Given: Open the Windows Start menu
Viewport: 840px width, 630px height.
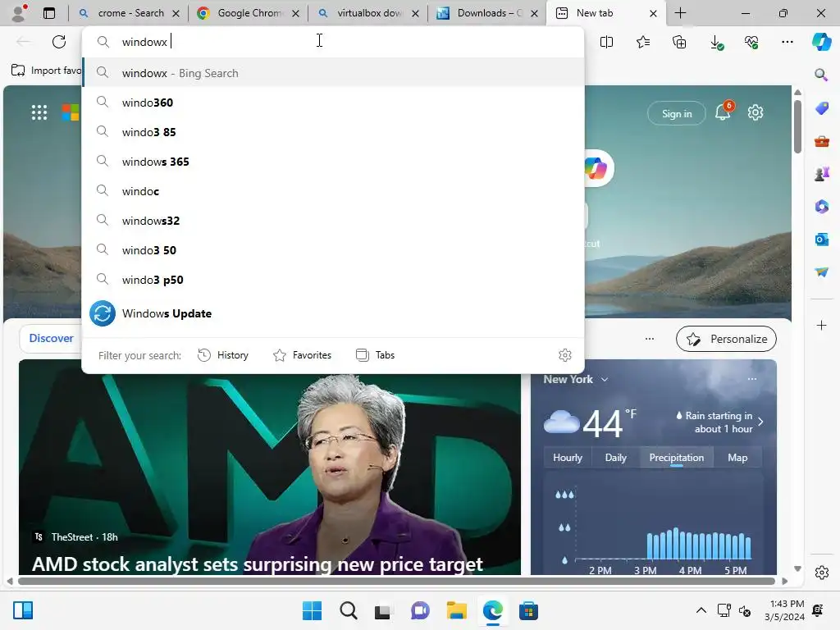Looking at the screenshot, I should 313,610.
